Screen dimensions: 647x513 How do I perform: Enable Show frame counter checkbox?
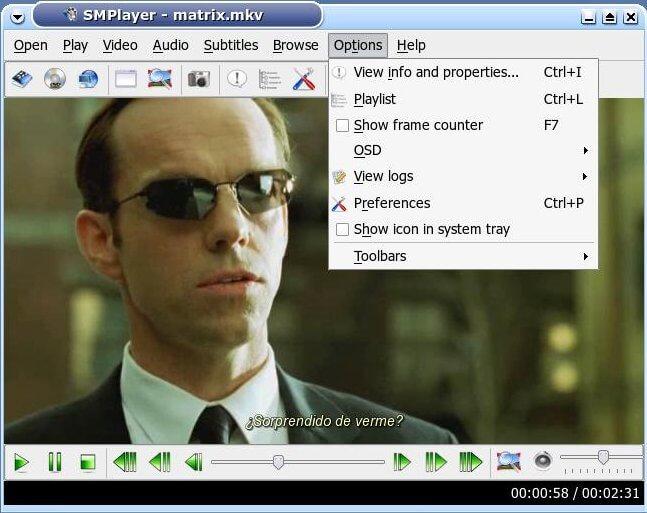342,125
